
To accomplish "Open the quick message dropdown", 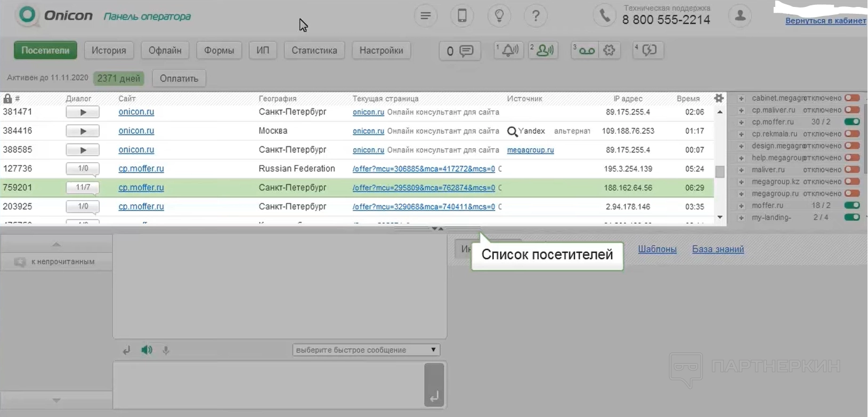I will click(366, 350).
